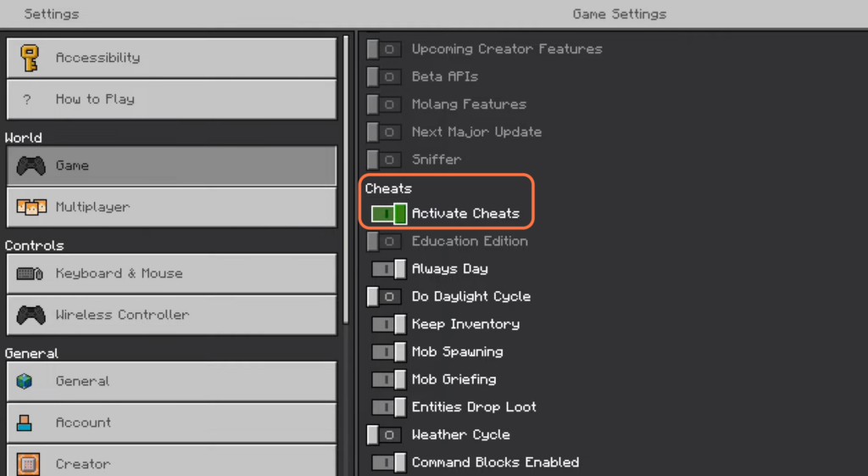Open the Multiplayer settings tab
Viewport: 868px width, 476px height.
point(171,207)
